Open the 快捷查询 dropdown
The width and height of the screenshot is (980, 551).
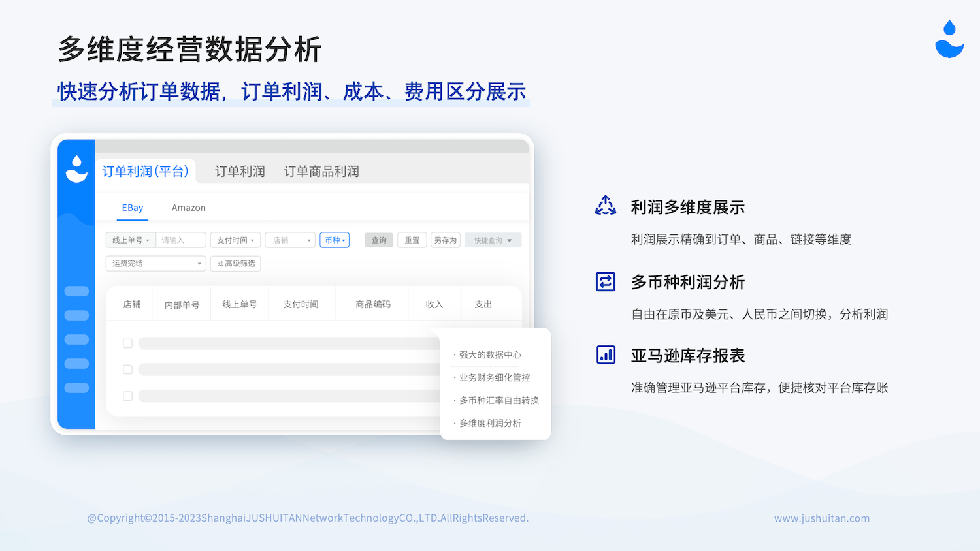(x=493, y=240)
